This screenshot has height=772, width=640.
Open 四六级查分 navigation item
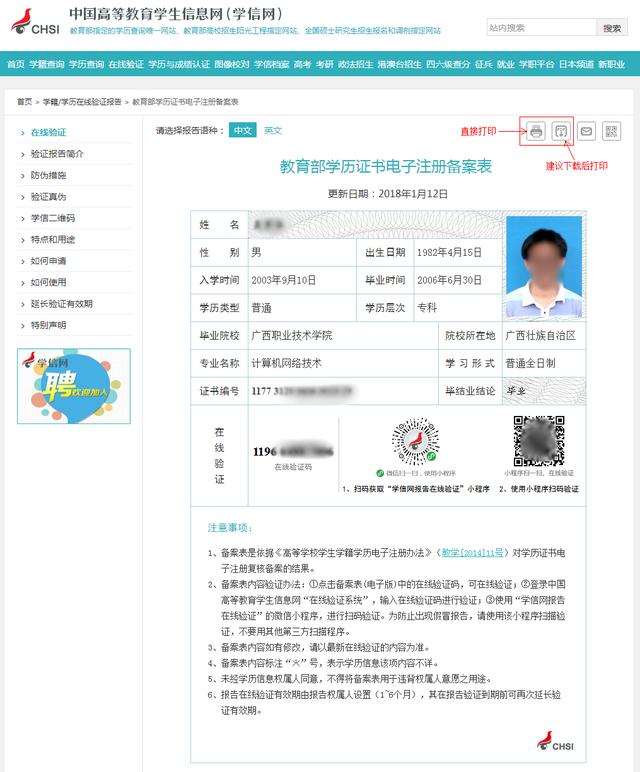pos(448,64)
